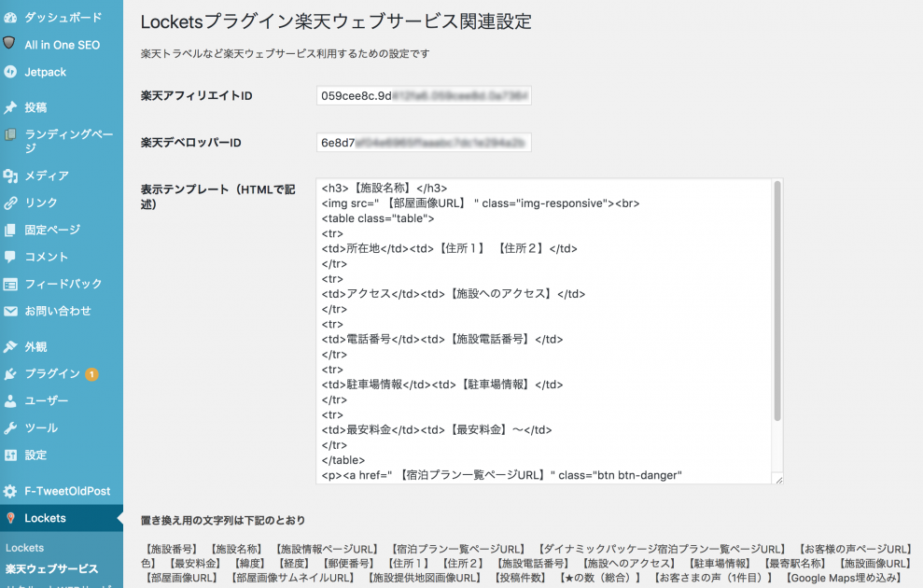Click the 楽天デベロッパーID label
This screenshot has height=588, width=923.
190,143
